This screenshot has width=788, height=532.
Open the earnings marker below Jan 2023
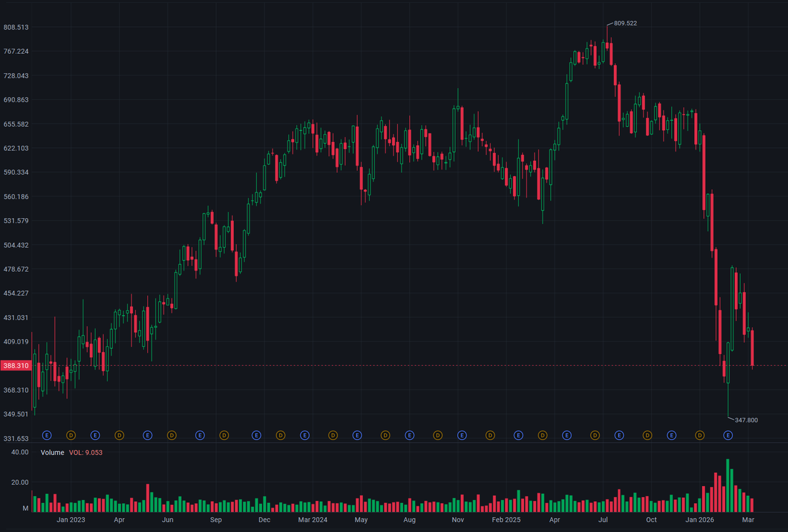[x=95, y=435]
